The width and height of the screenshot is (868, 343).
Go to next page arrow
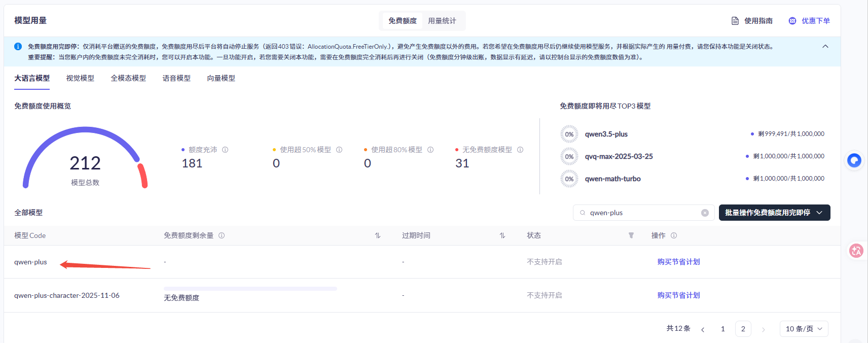[763, 329]
